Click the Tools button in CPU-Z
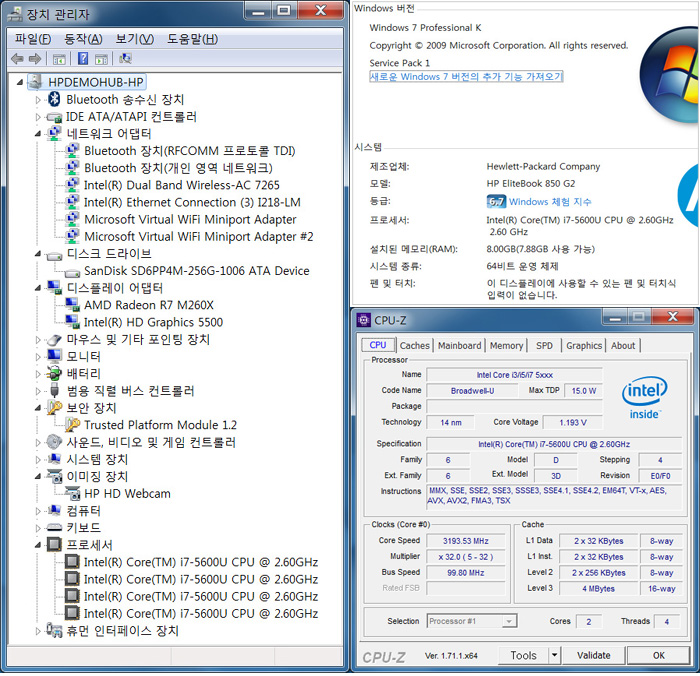The width and height of the screenshot is (700, 676). pyautogui.click(x=523, y=655)
